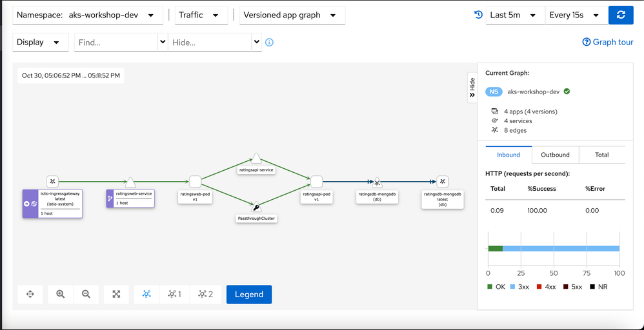Collapse the side panel with Hide
Image resolution: width=644 pixels, height=330 pixels.
click(472, 88)
